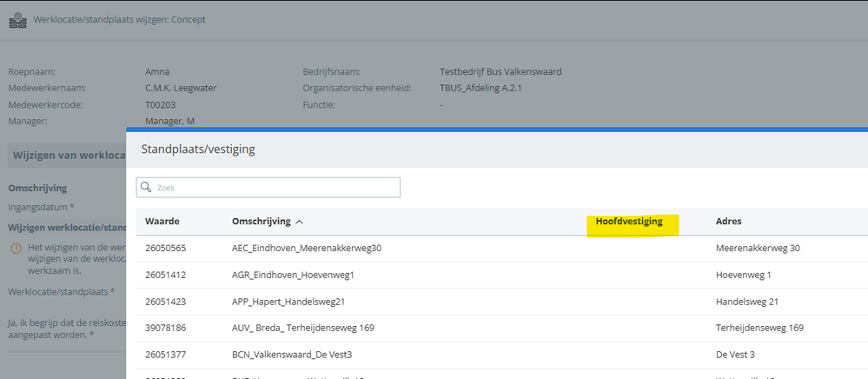Click Roepnaam value Amna
868x379 pixels.
point(157,71)
